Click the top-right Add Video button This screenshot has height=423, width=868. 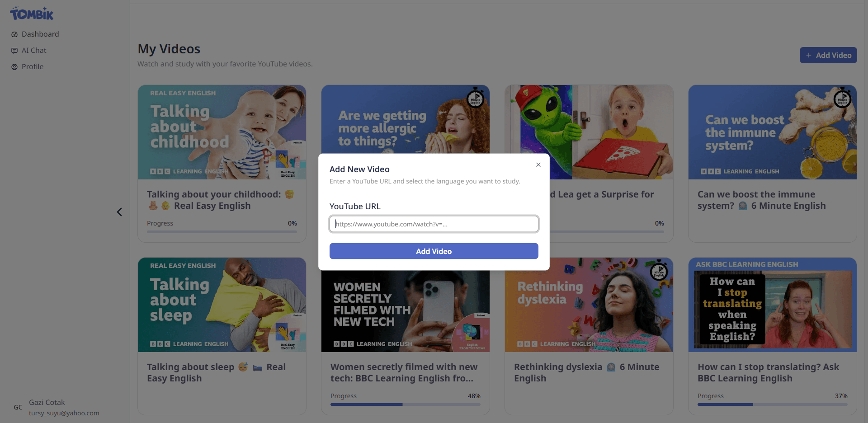828,55
